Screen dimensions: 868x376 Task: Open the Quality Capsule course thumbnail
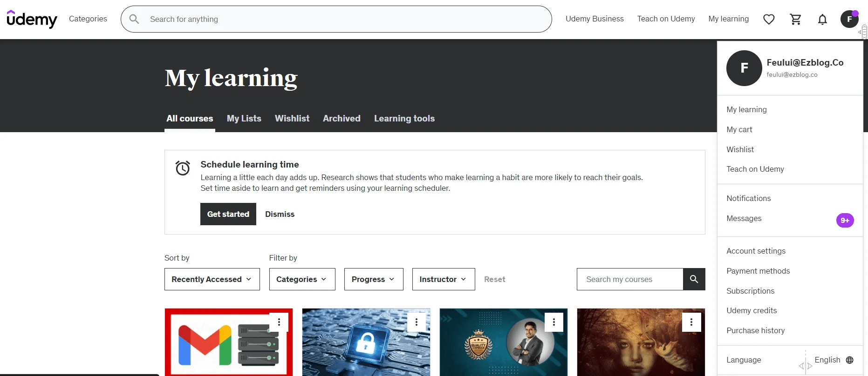pyautogui.click(x=504, y=342)
